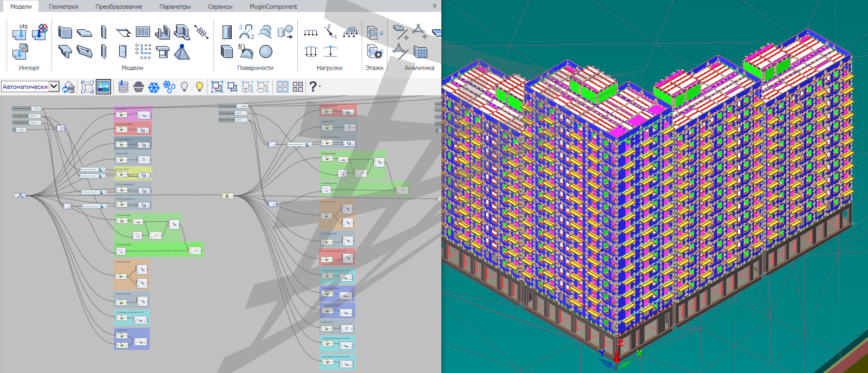Viewport: 868px width, 373px height.
Task: Turn on with the yellow light bulb
Action: pos(200,87)
